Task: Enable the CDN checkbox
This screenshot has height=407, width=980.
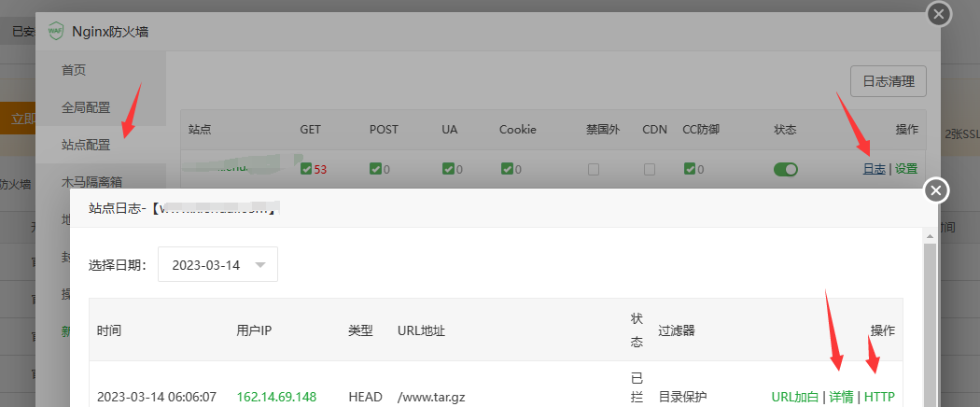Action: pyautogui.click(x=650, y=169)
